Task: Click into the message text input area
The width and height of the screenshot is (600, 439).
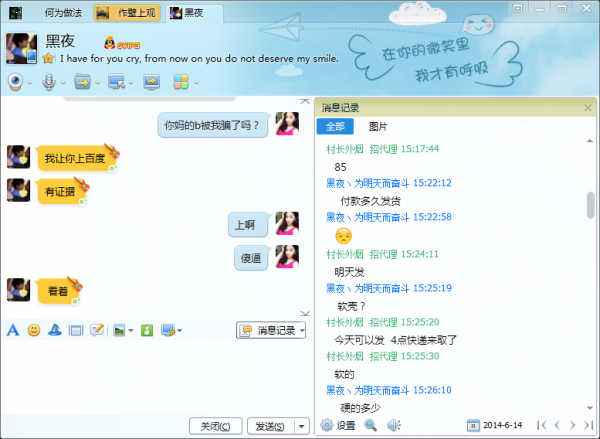Action: [156, 377]
